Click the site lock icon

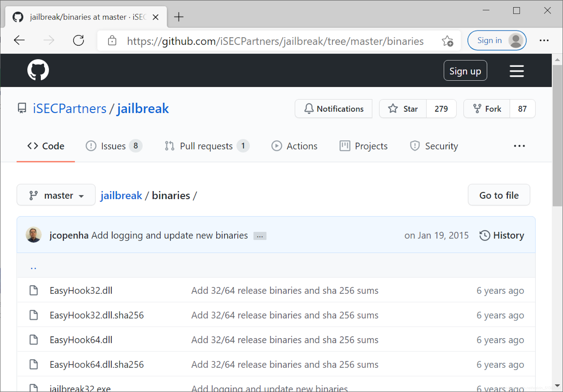[x=112, y=41]
